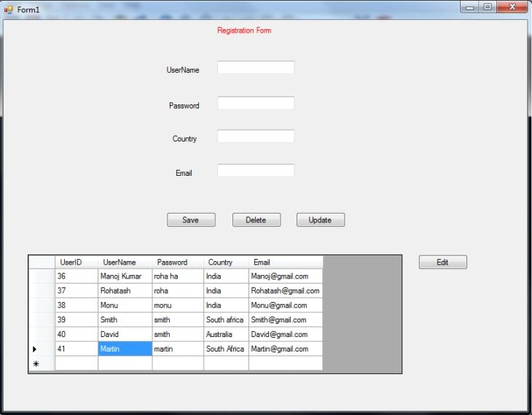Image resolution: width=532 pixels, height=415 pixels.
Task: Click the Save button
Action: pyautogui.click(x=191, y=220)
